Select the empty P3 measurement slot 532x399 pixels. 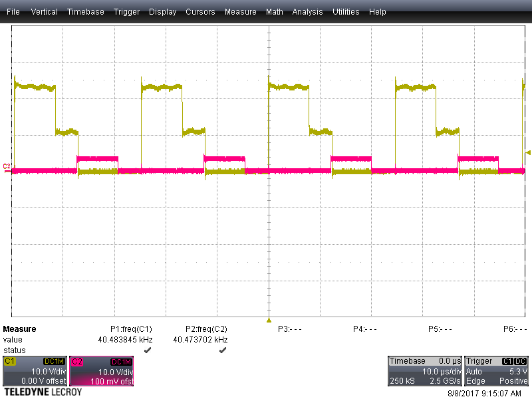point(289,329)
